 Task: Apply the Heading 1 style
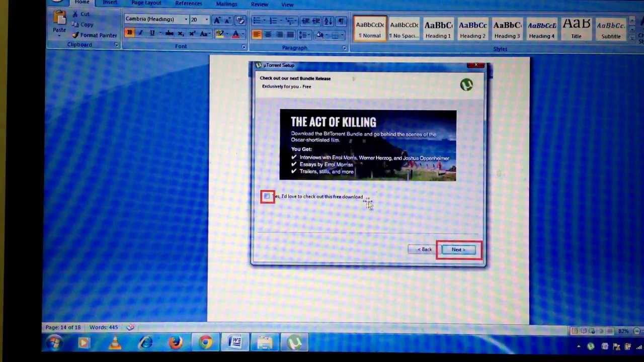[x=438, y=29]
